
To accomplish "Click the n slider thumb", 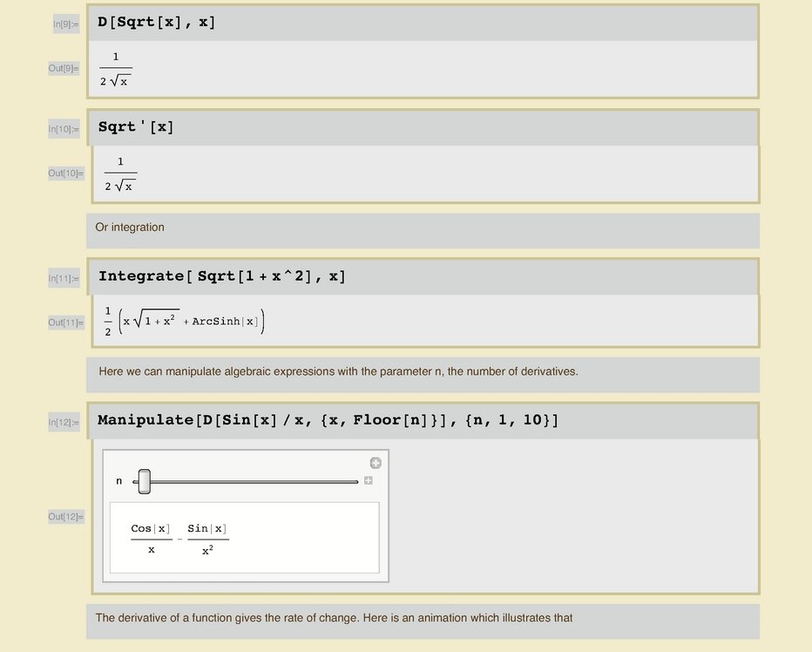I will click(x=145, y=481).
